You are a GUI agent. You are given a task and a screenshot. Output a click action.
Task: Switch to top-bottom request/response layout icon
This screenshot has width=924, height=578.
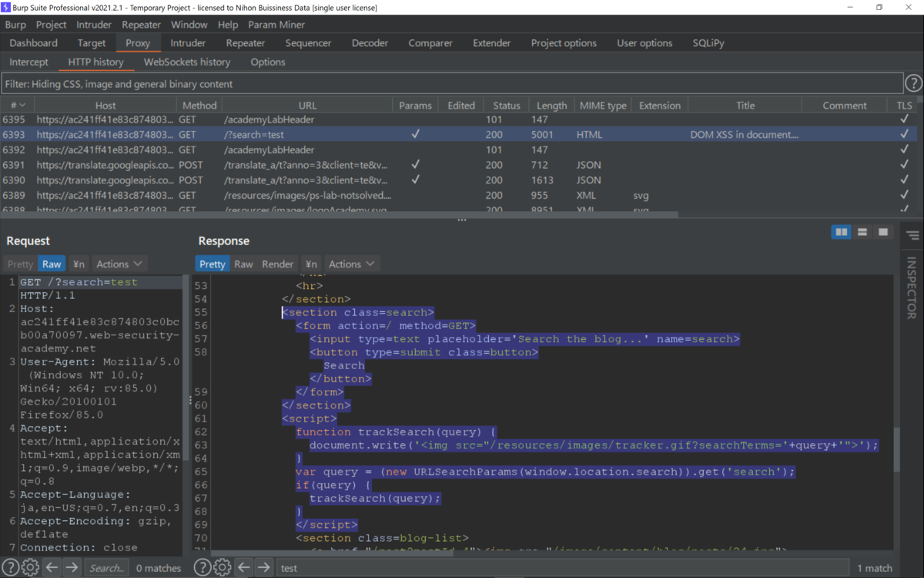(862, 232)
